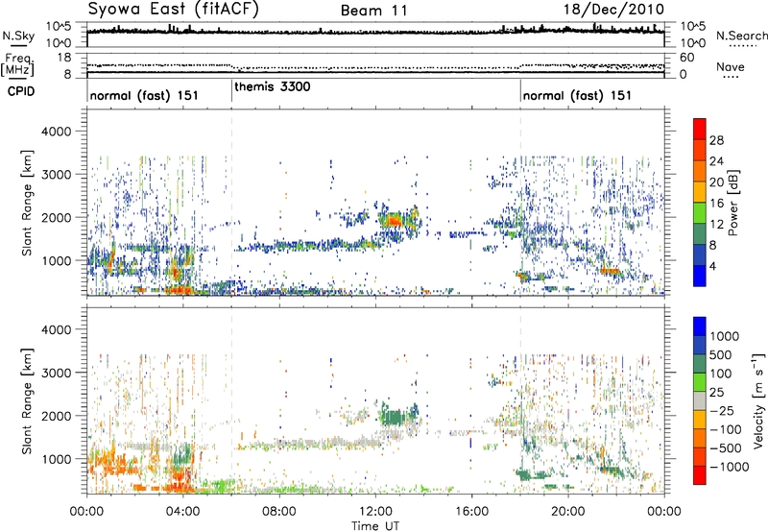The image size is (768, 532).
Task: Click the "4000" range tick in Power panel
Action: (56, 132)
